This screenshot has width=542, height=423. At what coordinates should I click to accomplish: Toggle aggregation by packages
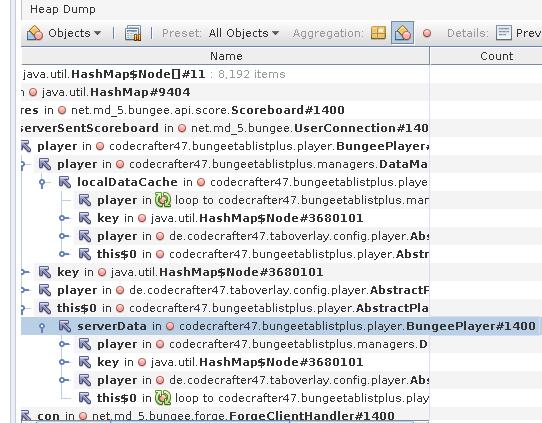(x=378, y=33)
